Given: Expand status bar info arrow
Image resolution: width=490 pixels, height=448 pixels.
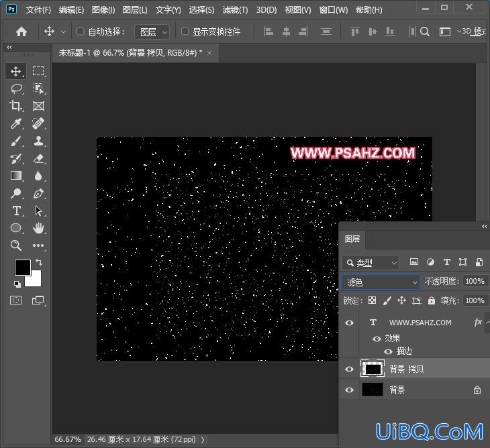Looking at the screenshot, I should [203, 439].
